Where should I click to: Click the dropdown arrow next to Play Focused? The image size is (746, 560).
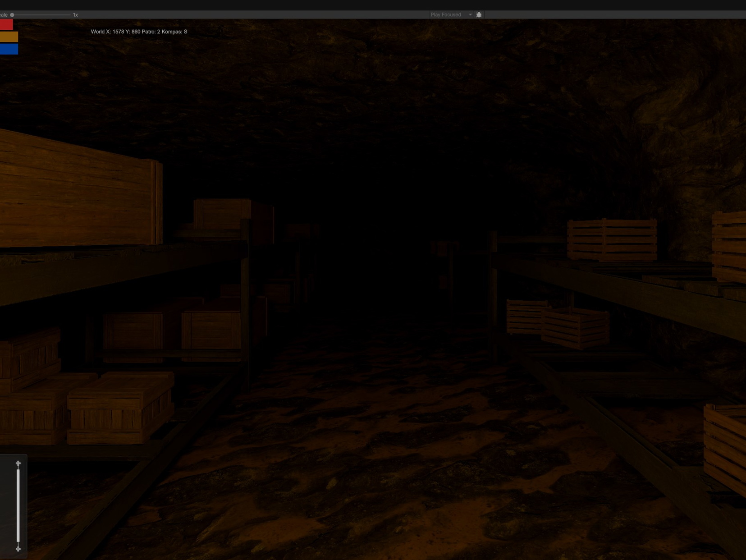click(471, 14)
